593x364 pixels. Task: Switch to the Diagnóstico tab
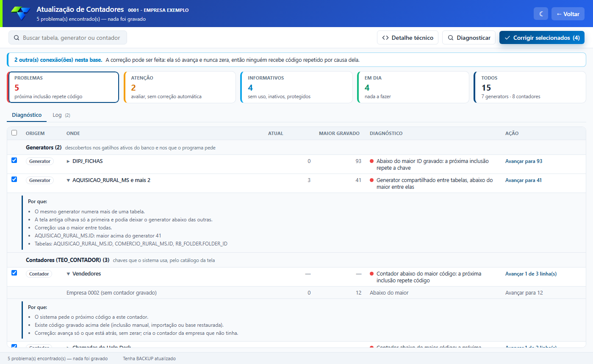tap(27, 115)
